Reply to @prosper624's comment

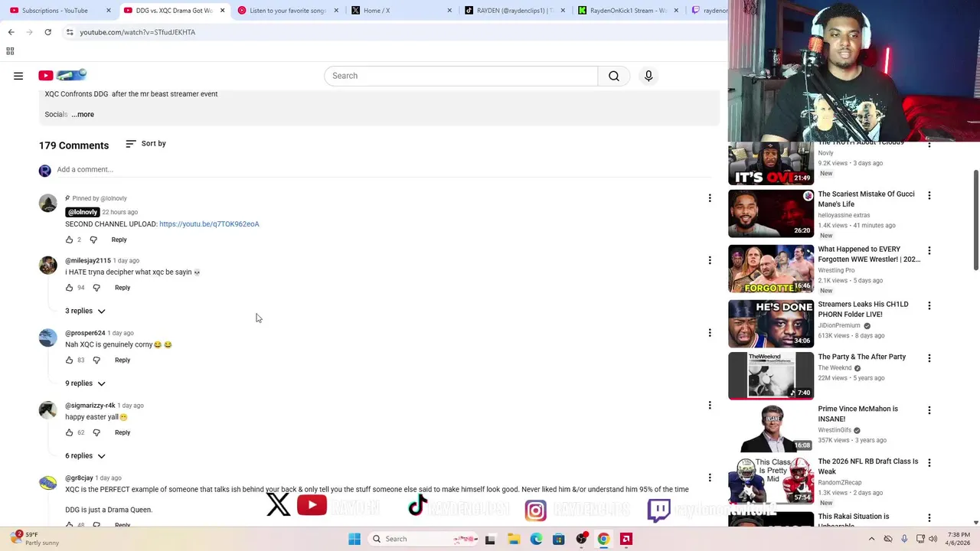[x=122, y=360]
